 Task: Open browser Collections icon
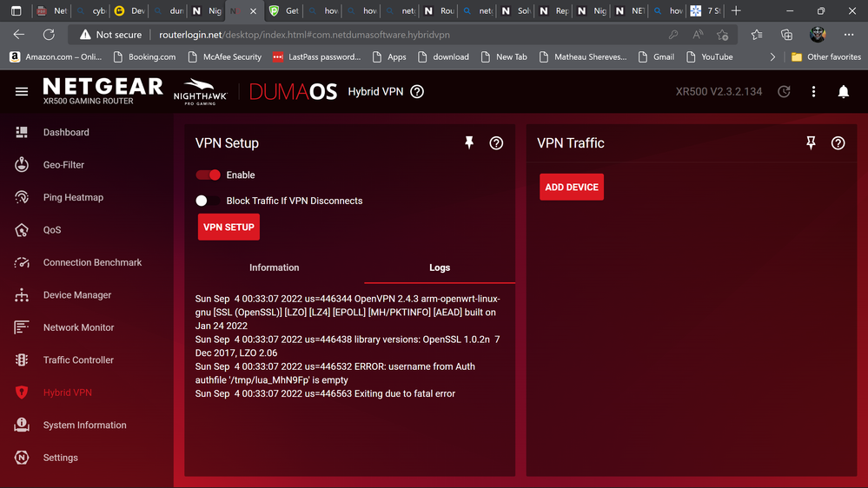(786, 35)
